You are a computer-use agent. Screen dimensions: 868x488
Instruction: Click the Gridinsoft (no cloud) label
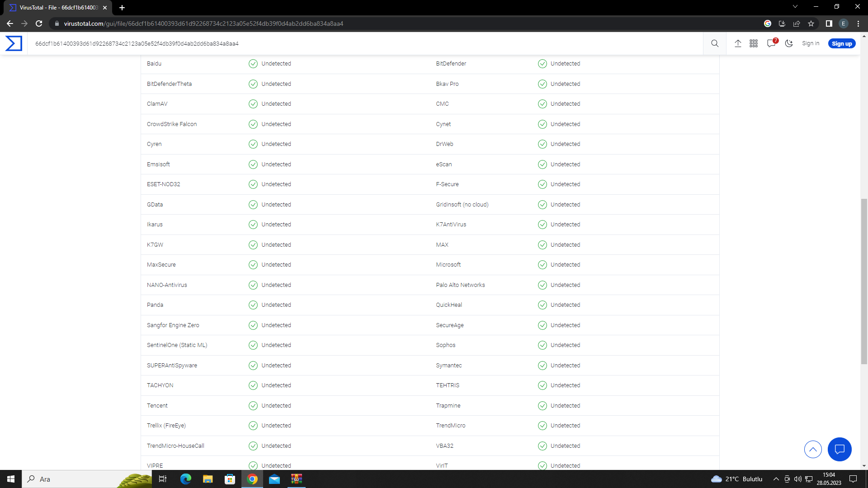coord(462,205)
